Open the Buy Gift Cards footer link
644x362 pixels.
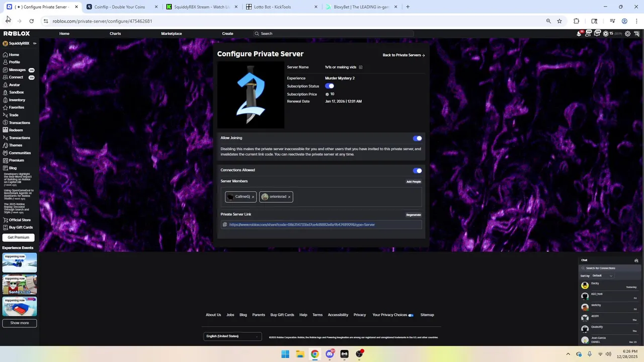282,315
